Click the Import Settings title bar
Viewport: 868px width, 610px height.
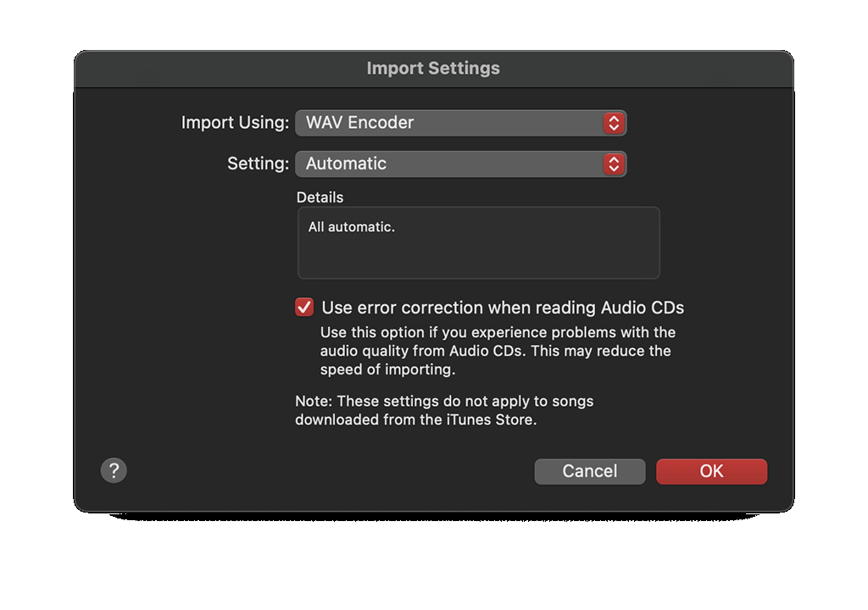tap(433, 69)
